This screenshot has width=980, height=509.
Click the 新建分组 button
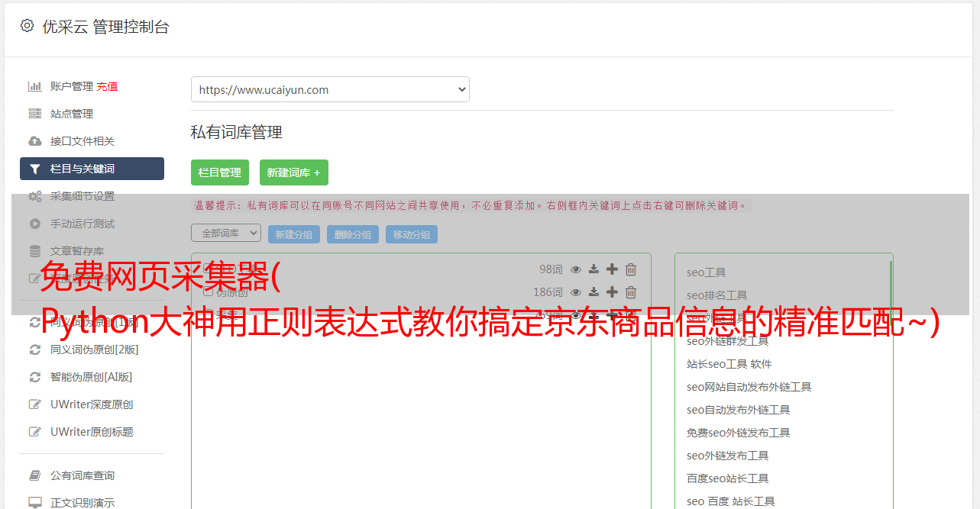pyautogui.click(x=294, y=234)
